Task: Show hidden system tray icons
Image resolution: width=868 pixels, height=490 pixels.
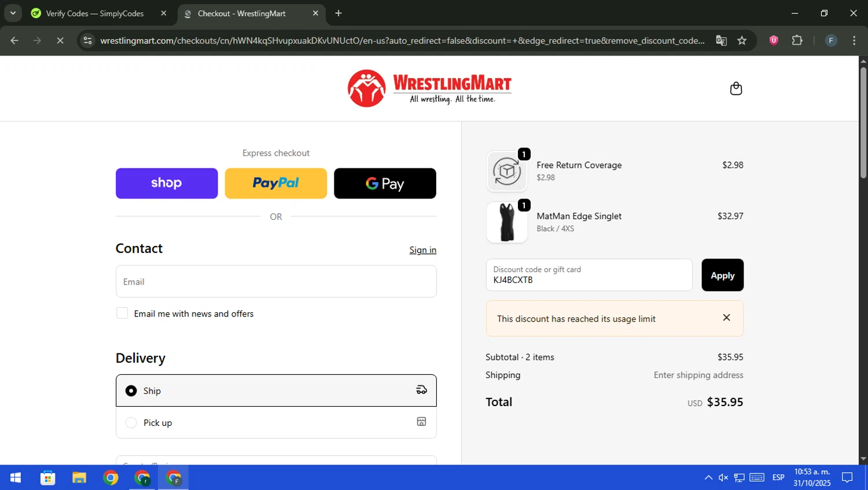Action: [708, 478]
